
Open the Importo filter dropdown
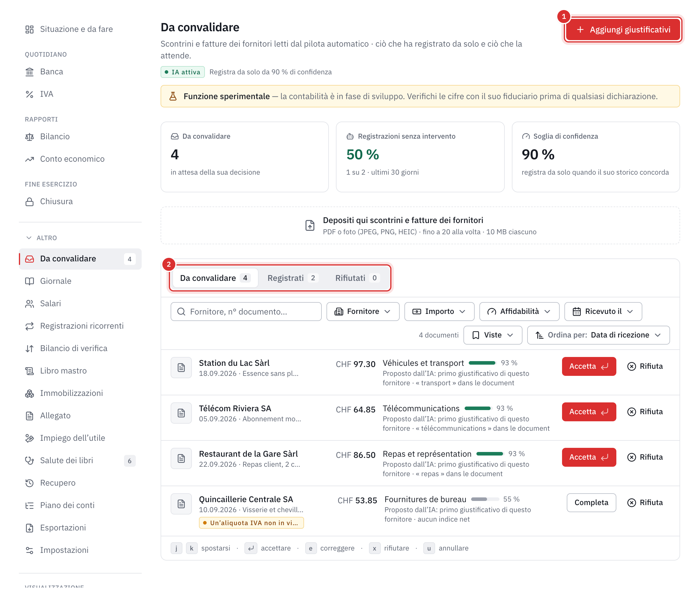[439, 312]
